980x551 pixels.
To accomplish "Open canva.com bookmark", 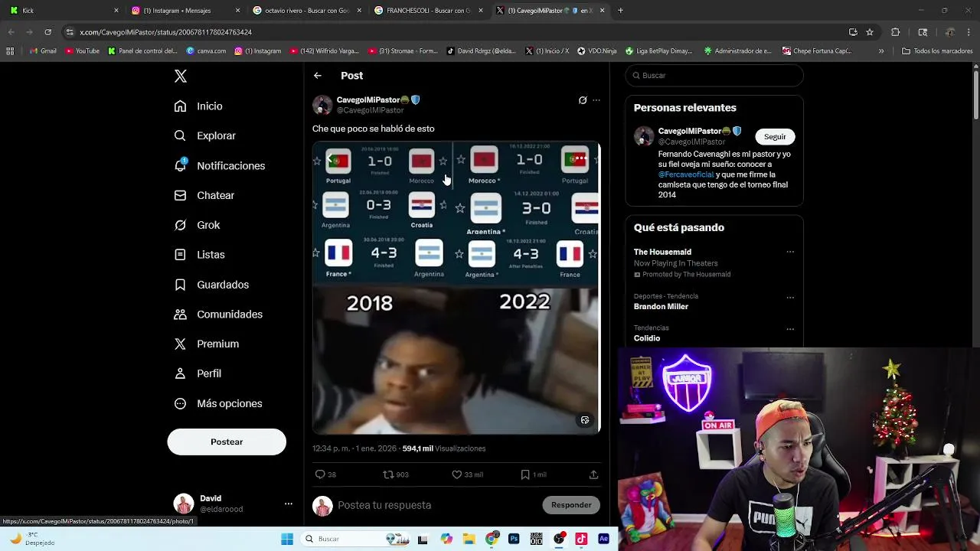I will pos(207,51).
